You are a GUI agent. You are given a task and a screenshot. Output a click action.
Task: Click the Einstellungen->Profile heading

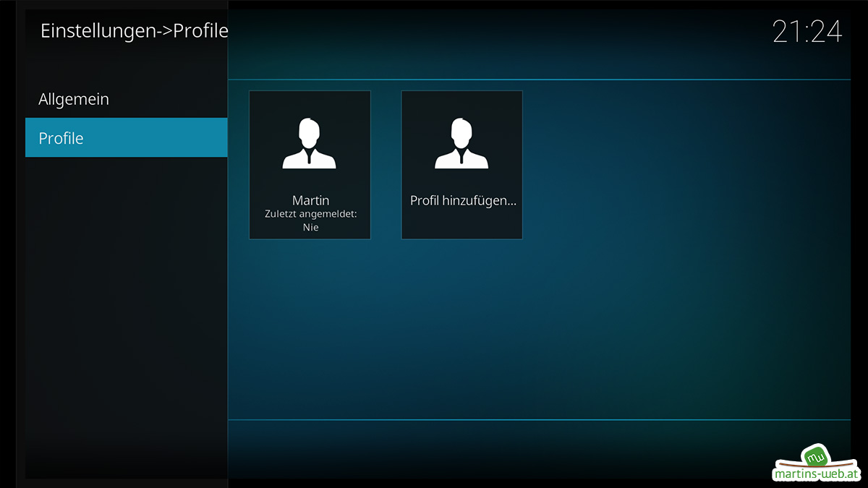pos(135,31)
